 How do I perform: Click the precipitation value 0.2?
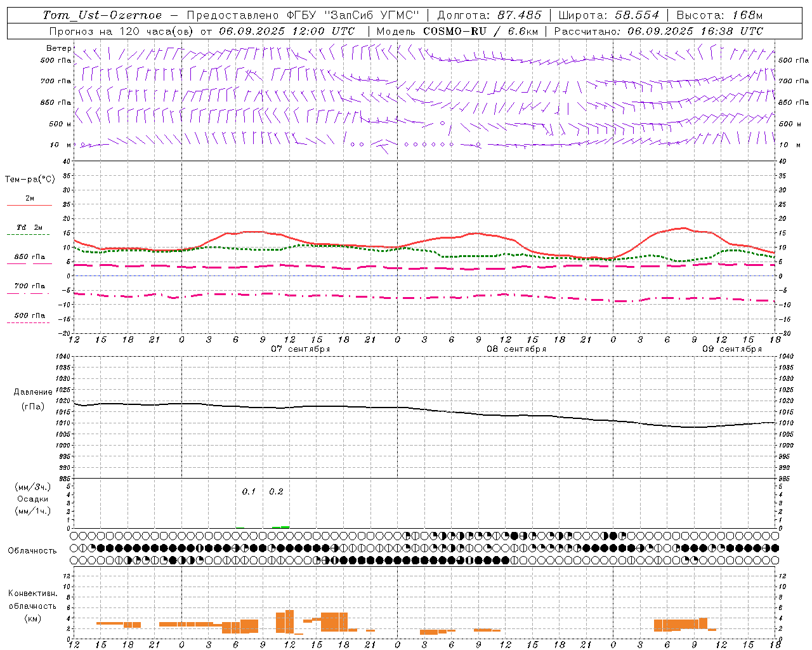tap(276, 491)
